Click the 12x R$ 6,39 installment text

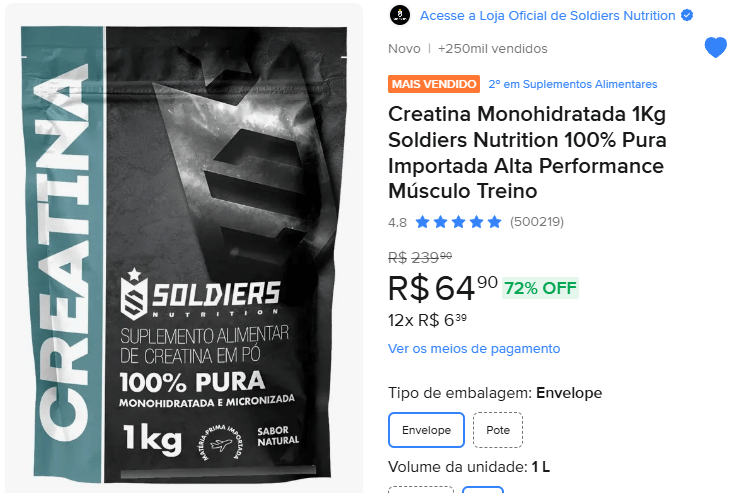coord(427,320)
